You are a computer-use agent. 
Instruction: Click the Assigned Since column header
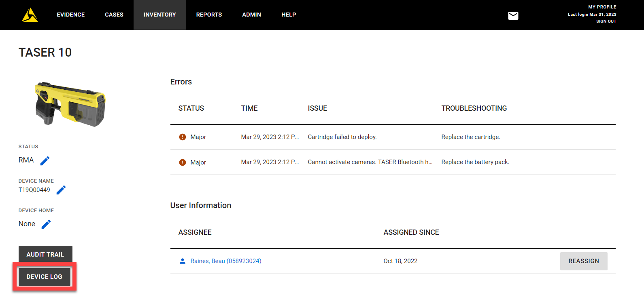tap(411, 232)
